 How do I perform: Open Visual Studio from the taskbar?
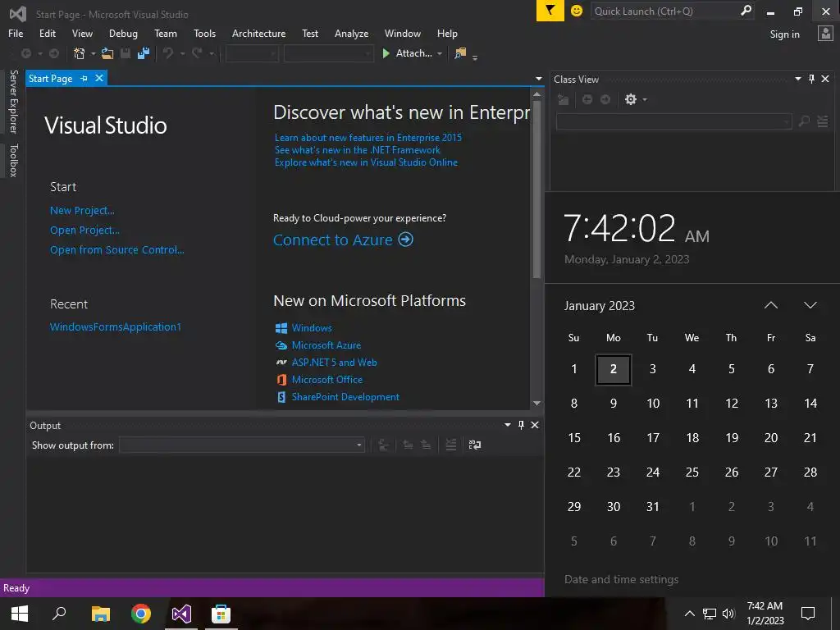click(x=181, y=614)
